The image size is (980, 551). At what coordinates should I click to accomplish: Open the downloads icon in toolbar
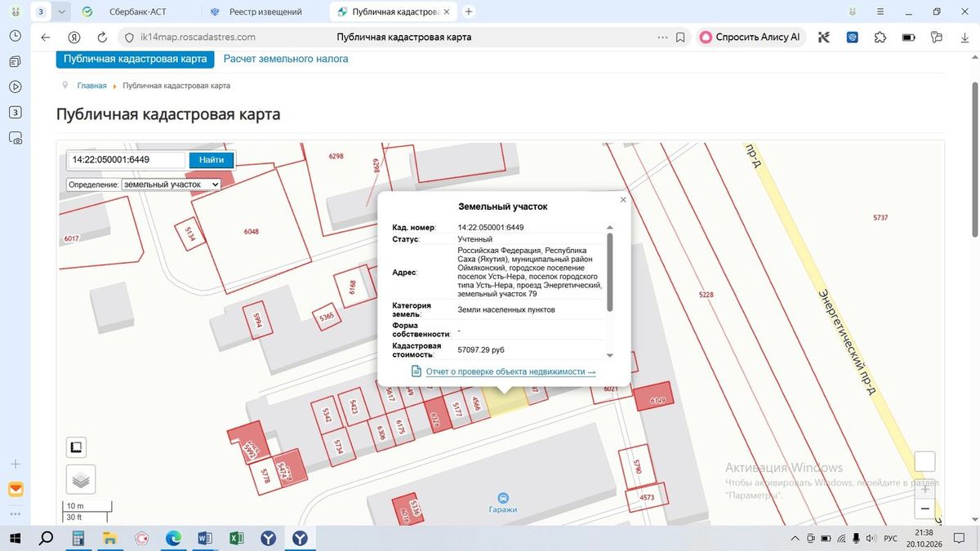pos(964,38)
